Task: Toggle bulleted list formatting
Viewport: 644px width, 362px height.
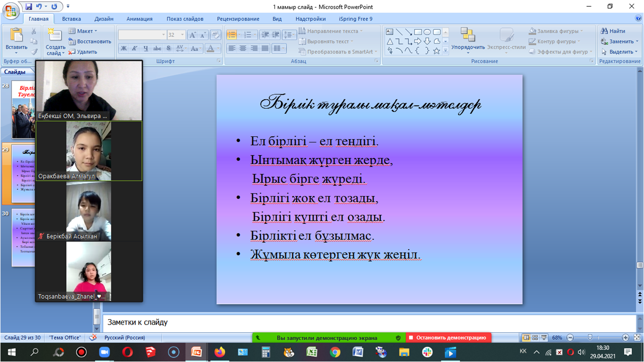Action: point(231,35)
